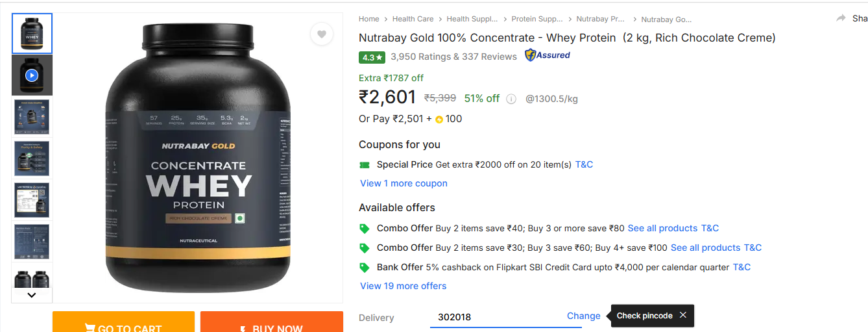Go to Home breadcrumb
This screenshot has width=868, height=332.
369,19
